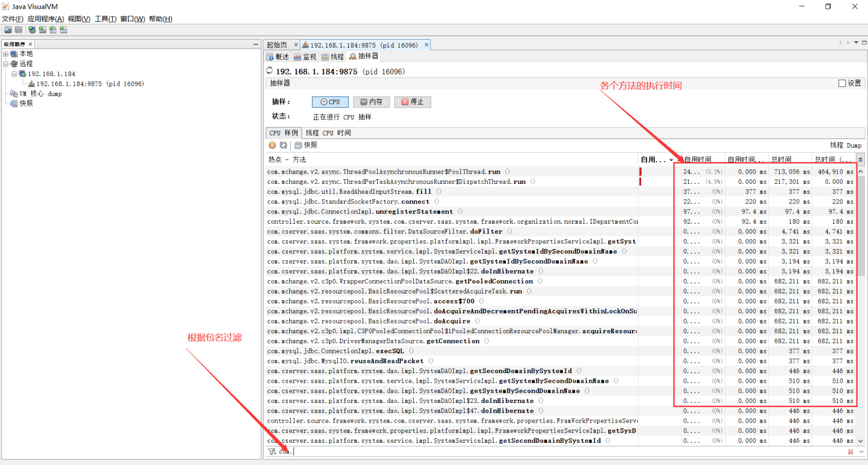Click the method filter input field
Image resolution: width=868 pixels, height=465 pixels.
click(561, 452)
